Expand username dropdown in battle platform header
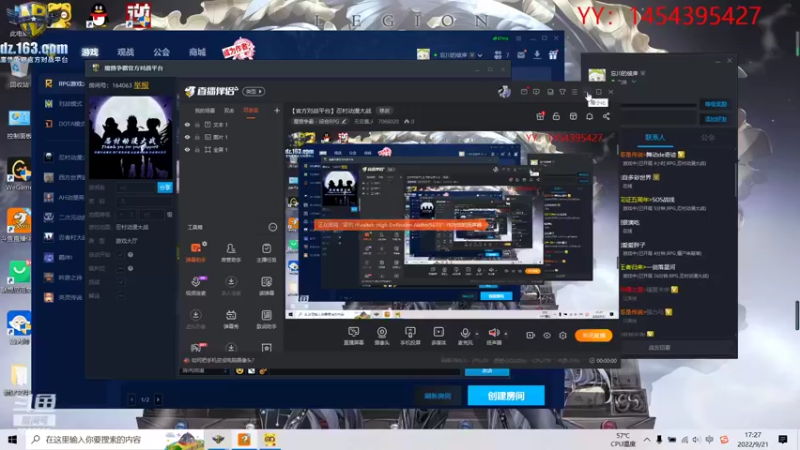 tap(480, 55)
